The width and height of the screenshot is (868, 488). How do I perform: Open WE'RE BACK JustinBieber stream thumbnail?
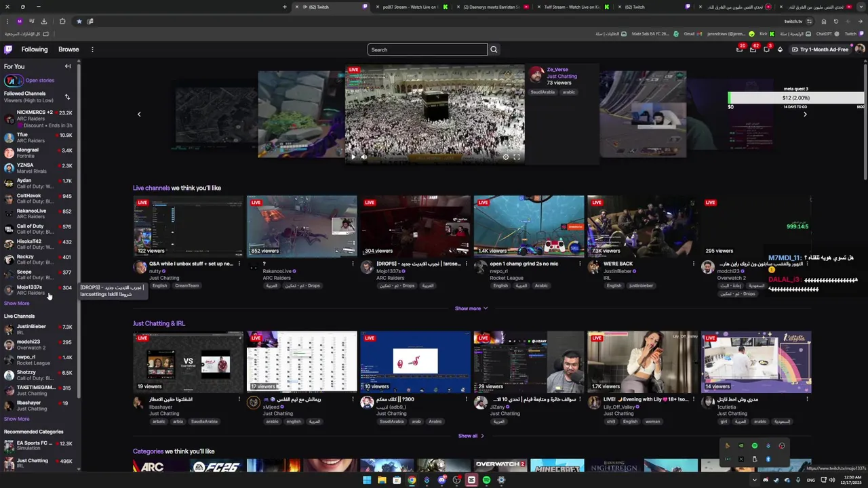pyautogui.click(x=642, y=226)
